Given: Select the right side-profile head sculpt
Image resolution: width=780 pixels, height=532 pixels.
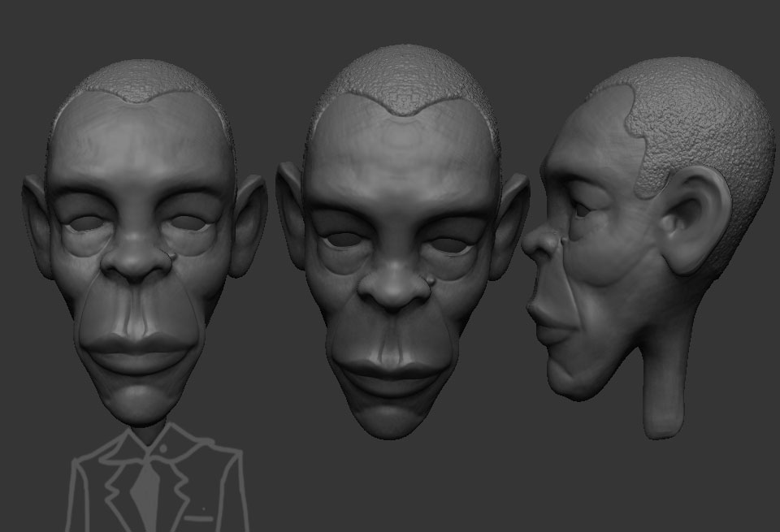Looking at the screenshot, I should [649, 247].
